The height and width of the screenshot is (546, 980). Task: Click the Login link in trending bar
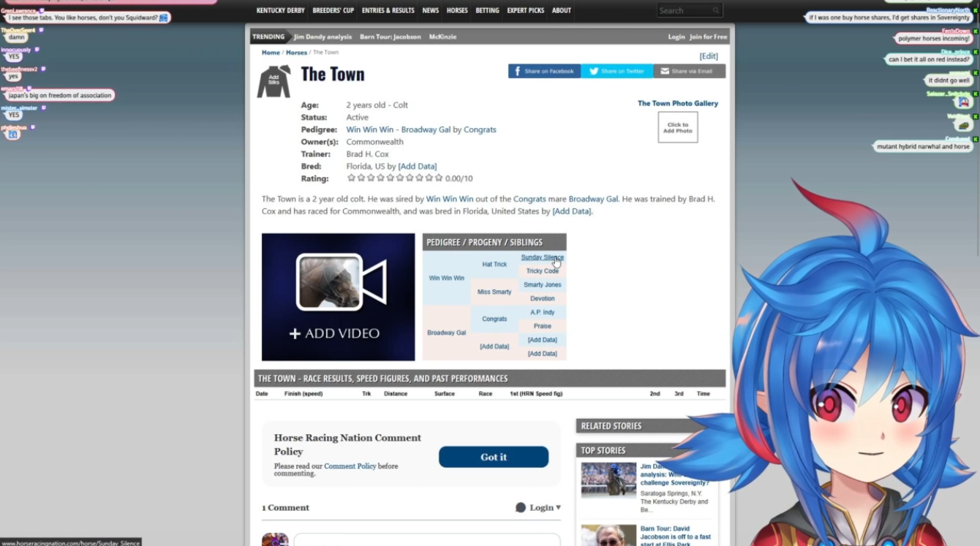pyautogui.click(x=676, y=37)
